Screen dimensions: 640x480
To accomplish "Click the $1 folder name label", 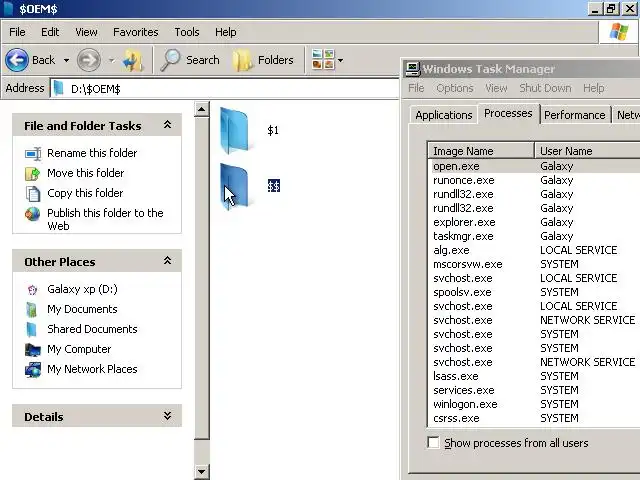I will 273,130.
